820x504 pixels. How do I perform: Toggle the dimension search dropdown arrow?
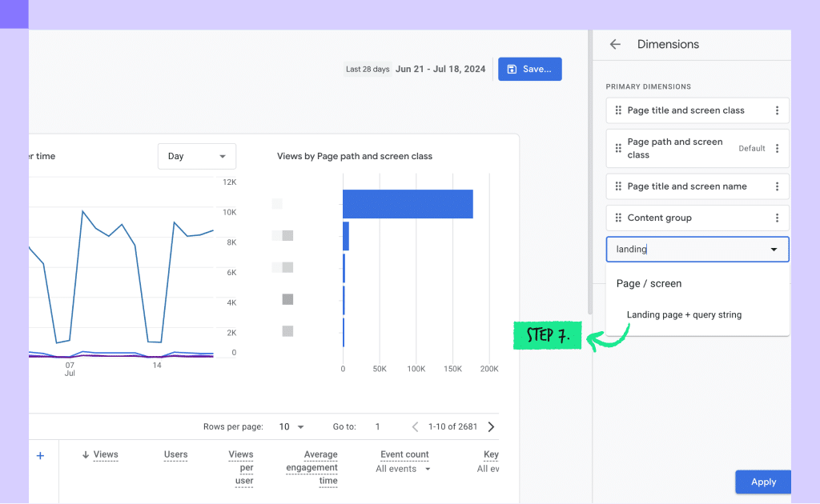pyautogui.click(x=774, y=249)
